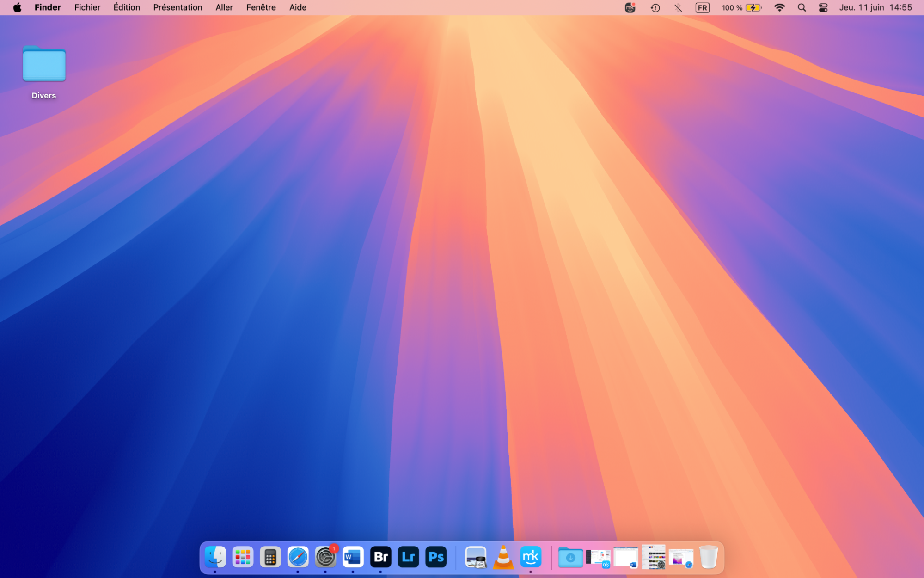Launch Adobe Bridge from the Dock
This screenshot has width=924, height=578.
(380, 557)
